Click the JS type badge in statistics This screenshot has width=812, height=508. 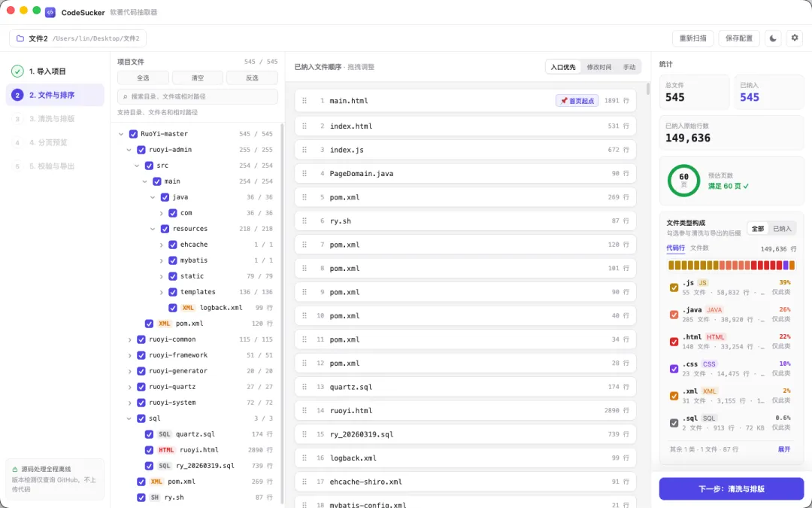pos(703,282)
